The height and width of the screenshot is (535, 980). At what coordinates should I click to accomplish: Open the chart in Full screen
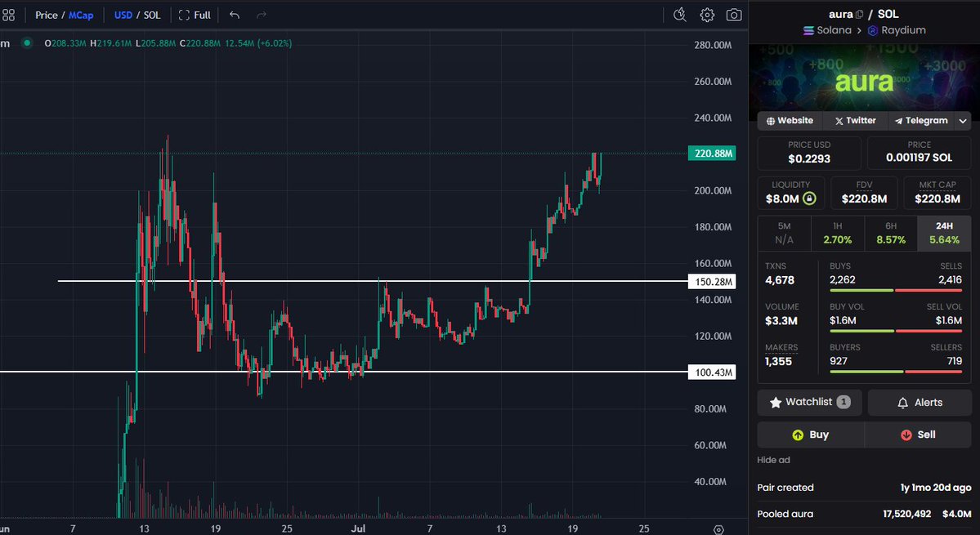[x=195, y=15]
